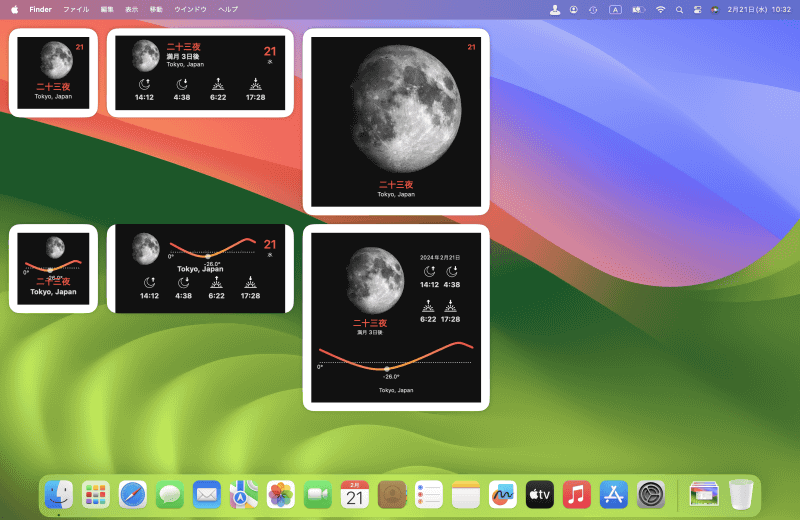Click moonrise time 14:12 in top medium widget

pyautogui.click(x=144, y=97)
